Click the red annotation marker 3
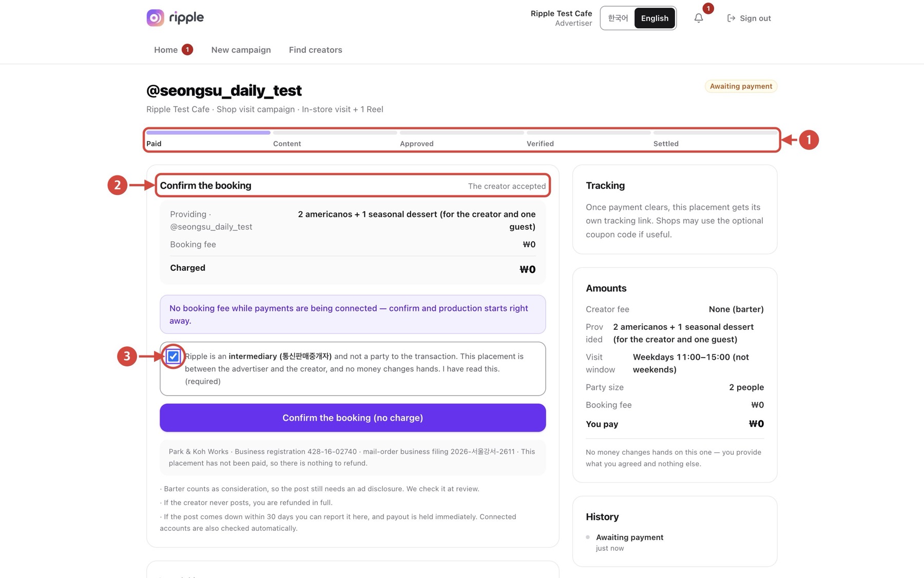The height and width of the screenshot is (578, 924). 127,356
